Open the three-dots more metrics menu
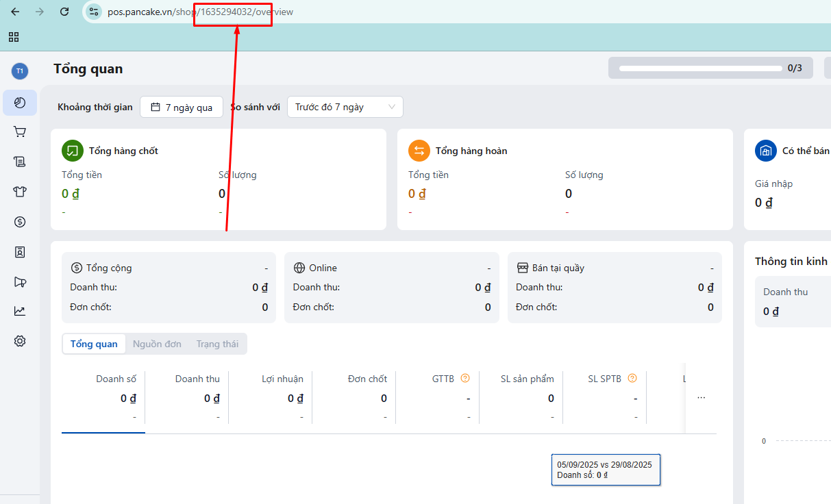Viewport: 831px width, 504px height. [701, 398]
